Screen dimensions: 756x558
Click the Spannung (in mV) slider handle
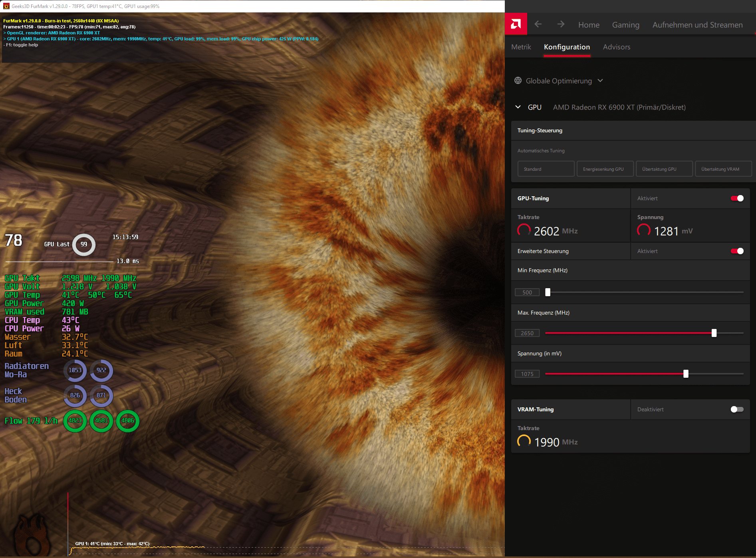click(x=686, y=374)
